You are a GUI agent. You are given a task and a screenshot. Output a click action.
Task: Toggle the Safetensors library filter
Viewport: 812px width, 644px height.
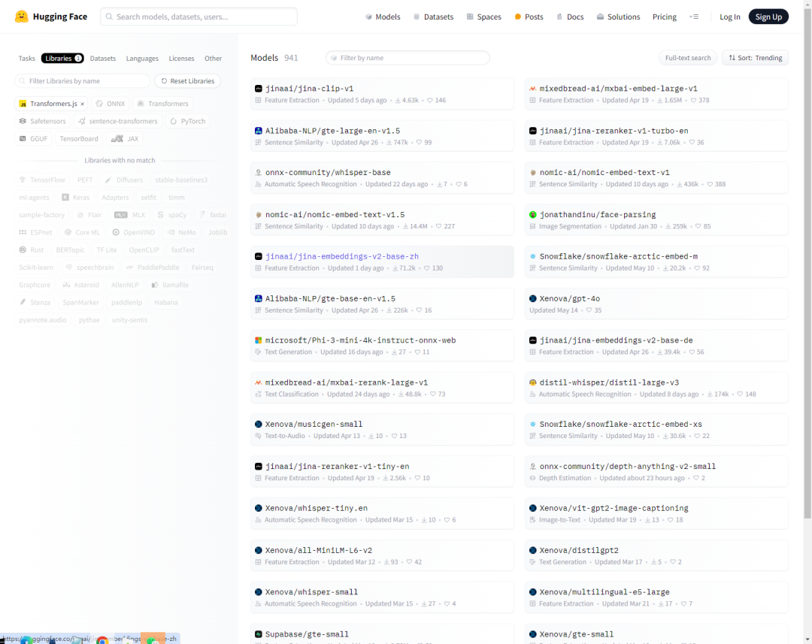(x=42, y=121)
